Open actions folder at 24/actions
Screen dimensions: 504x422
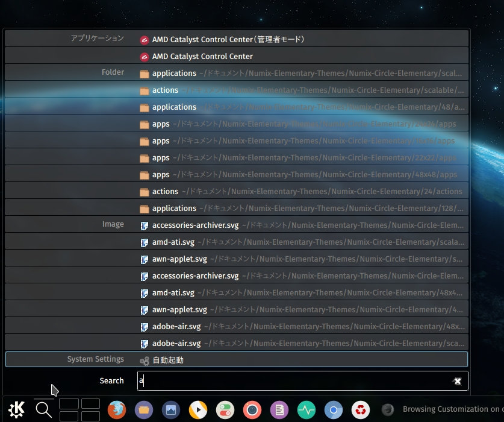pyautogui.click(x=237, y=191)
